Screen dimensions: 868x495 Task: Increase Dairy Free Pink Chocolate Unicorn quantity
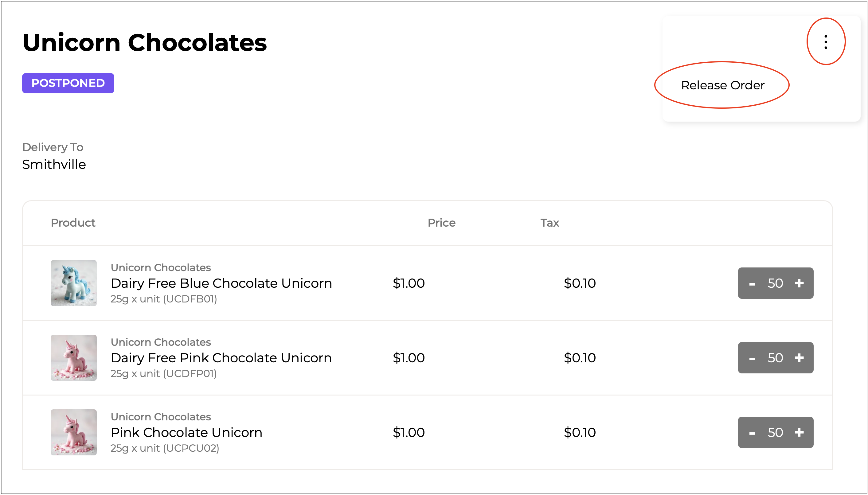[x=799, y=358]
